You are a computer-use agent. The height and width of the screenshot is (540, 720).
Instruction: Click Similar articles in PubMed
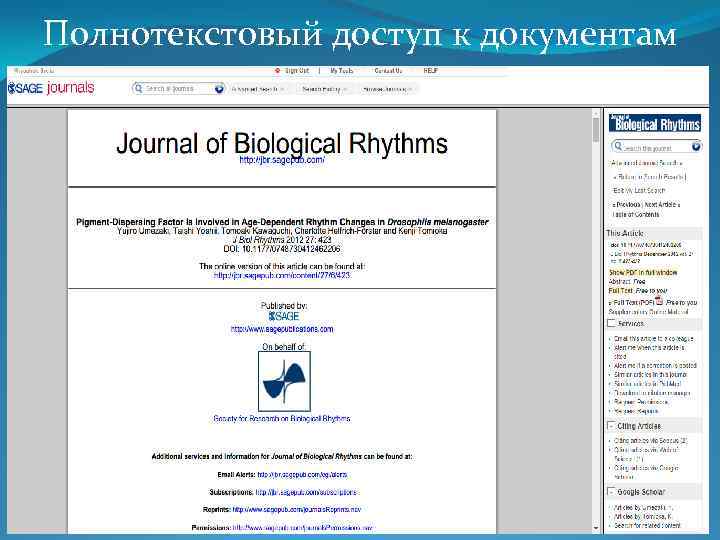click(647, 384)
